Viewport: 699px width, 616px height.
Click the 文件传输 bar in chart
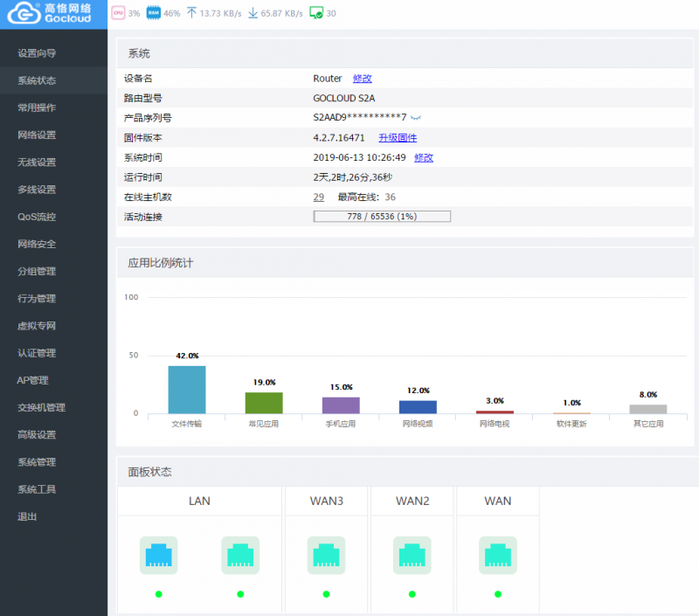pyautogui.click(x=187, y=390)
